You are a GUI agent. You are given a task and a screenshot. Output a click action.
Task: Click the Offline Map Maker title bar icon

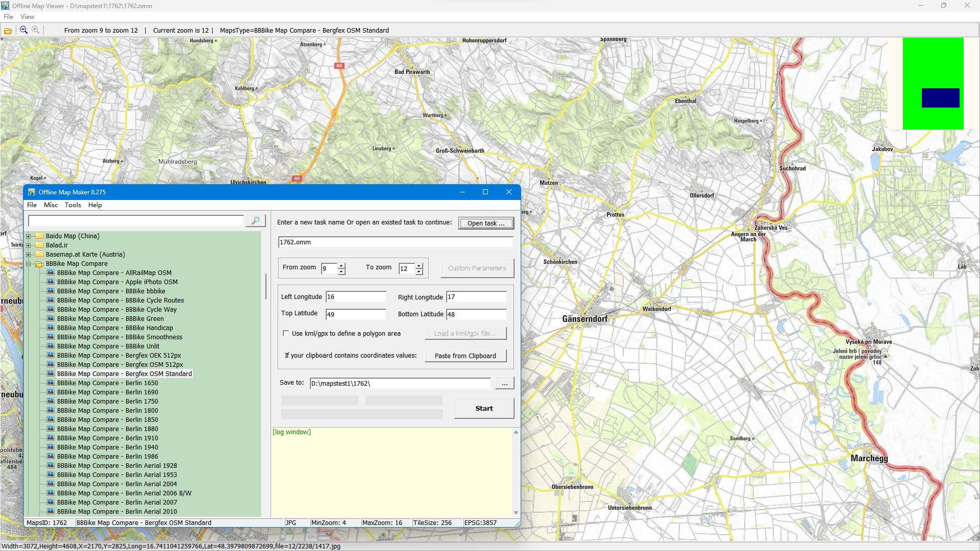click(32, 192)
